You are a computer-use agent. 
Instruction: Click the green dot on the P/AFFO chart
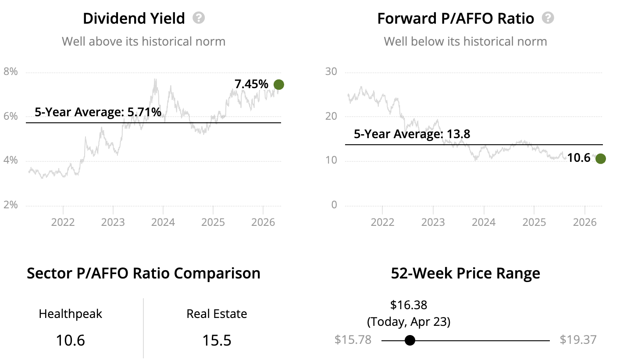600,159
